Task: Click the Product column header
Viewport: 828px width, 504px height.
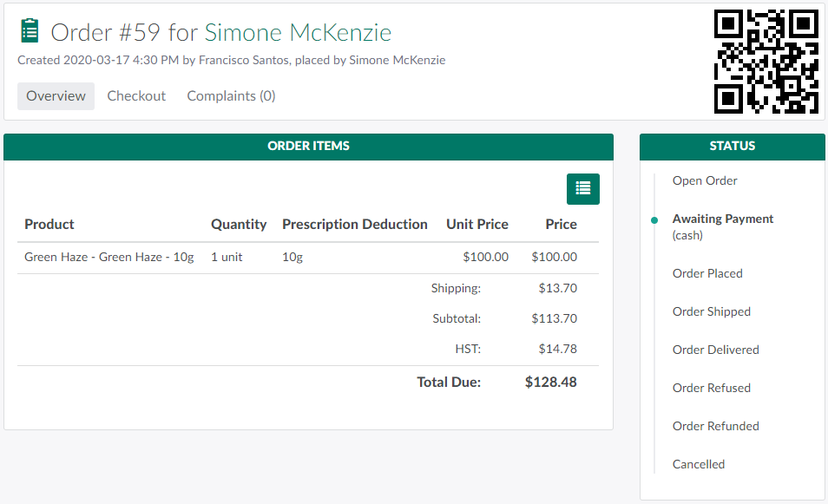Action: (x=49, y=224)
